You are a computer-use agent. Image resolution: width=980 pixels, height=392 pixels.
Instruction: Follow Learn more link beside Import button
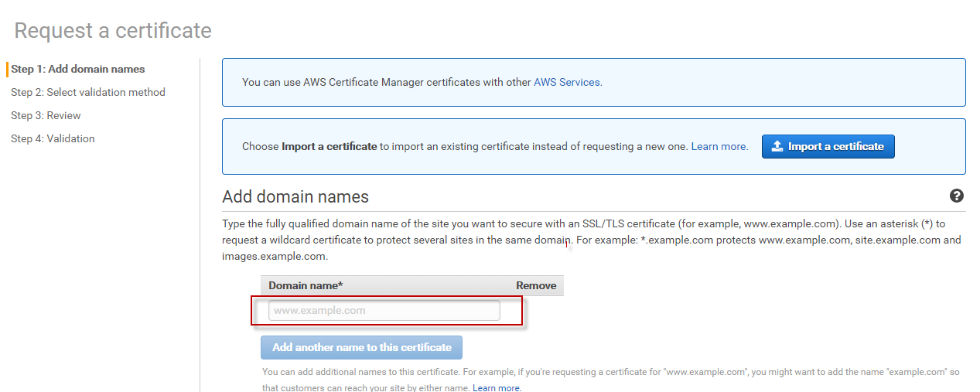[x=719, y=146]
